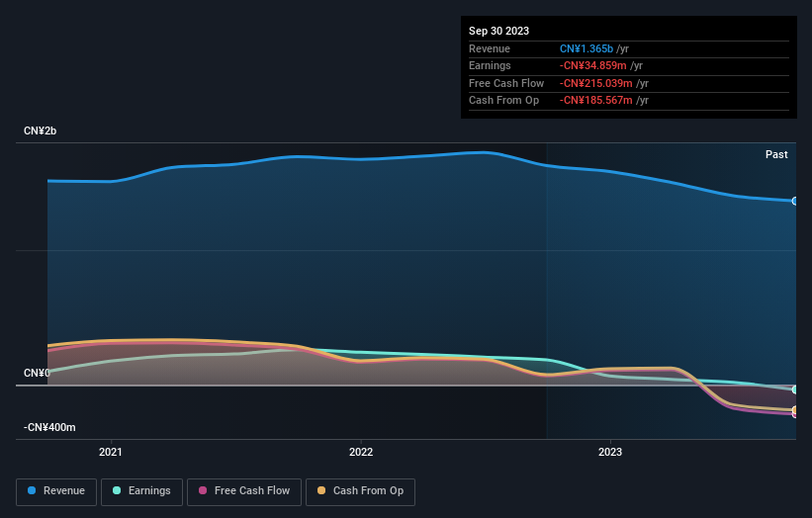
Task: Click the 2023 x-axis label
Action: pyautogui.click(x=610, y=453)
